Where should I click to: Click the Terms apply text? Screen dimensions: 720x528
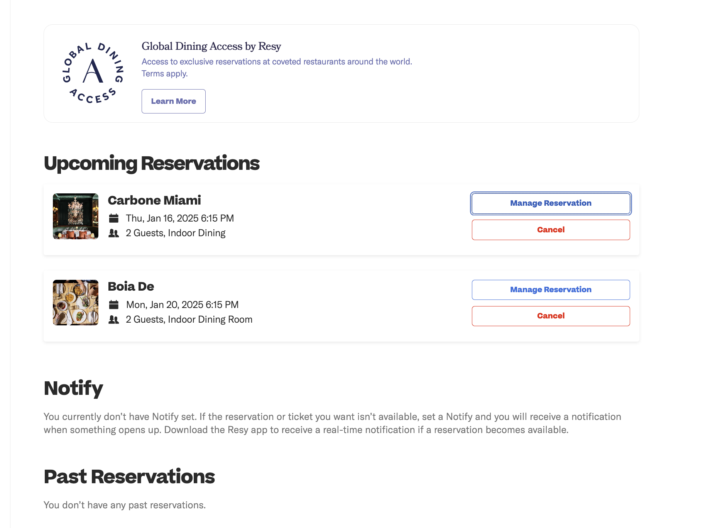(164, 73)
